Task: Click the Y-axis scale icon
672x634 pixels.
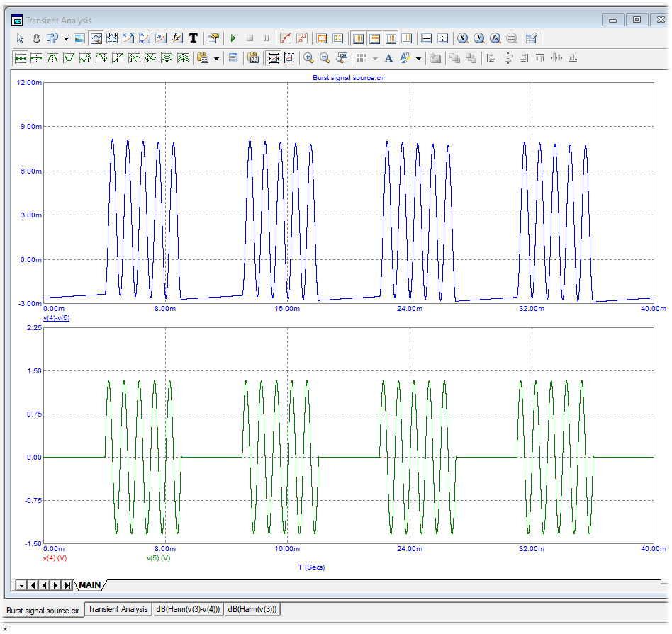Action: click(x=478, y=38)
